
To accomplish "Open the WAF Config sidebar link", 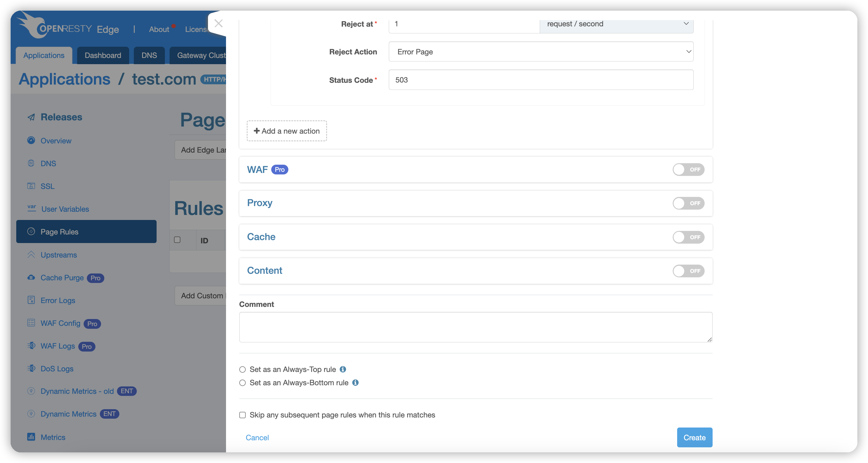I will pos(60,323).
